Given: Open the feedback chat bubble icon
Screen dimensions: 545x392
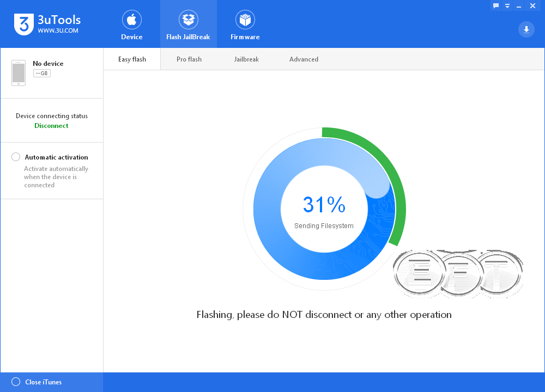Looking at the screenshot, I should tap(496, 6).
